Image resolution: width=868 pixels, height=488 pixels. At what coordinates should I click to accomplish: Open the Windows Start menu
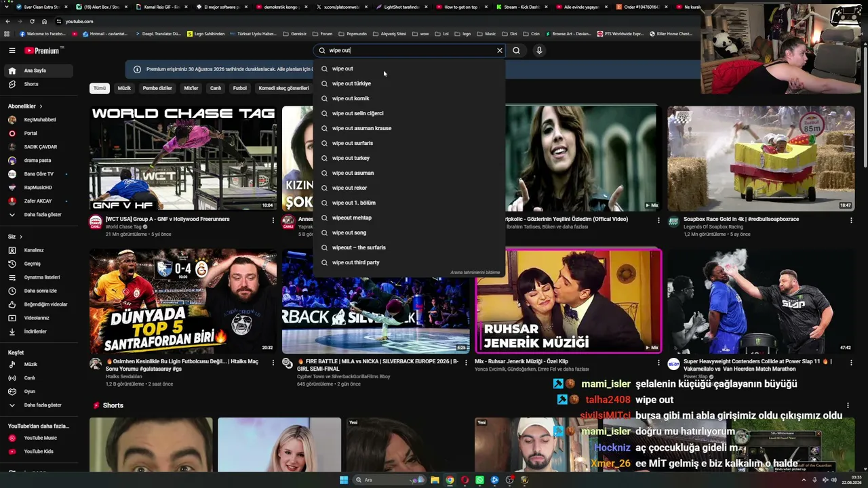(x=344, y=480)
